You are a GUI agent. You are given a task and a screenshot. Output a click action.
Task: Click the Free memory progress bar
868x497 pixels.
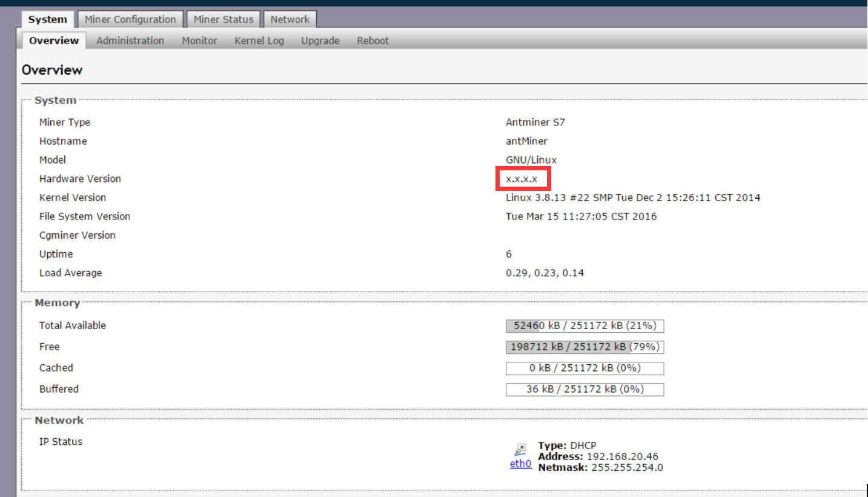pos(585,347)
